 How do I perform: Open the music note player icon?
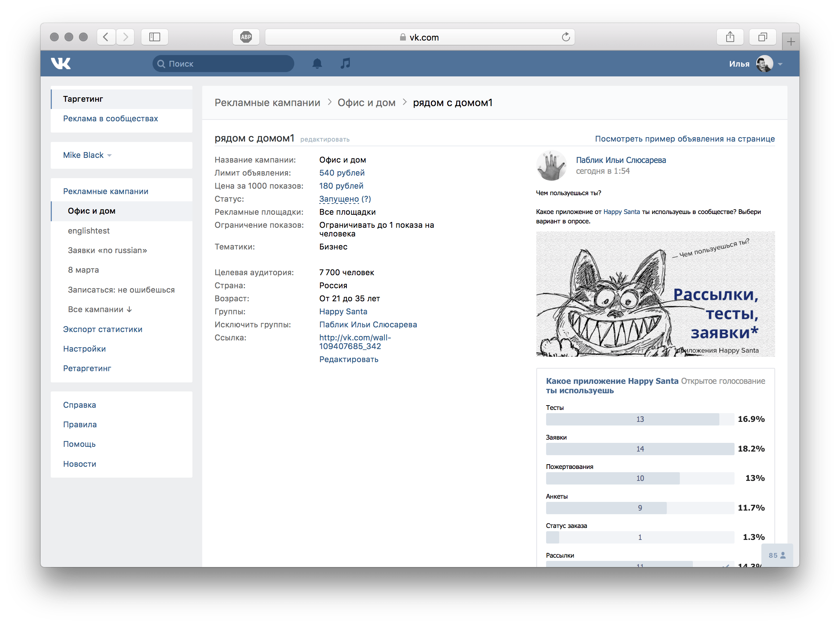click(345, 63)
